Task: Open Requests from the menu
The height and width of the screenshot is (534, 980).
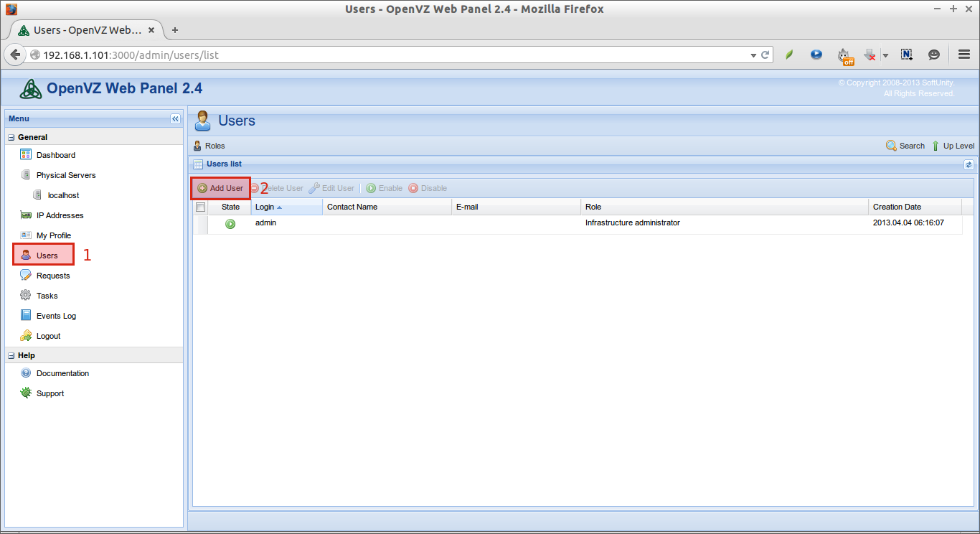Action: [x=53, y=276]
